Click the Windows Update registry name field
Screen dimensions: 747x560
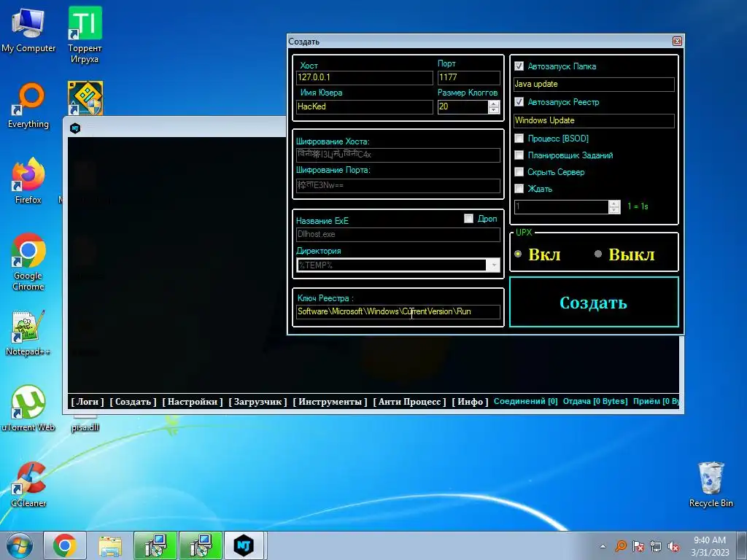pyautogui.click(x=594, y=120)
